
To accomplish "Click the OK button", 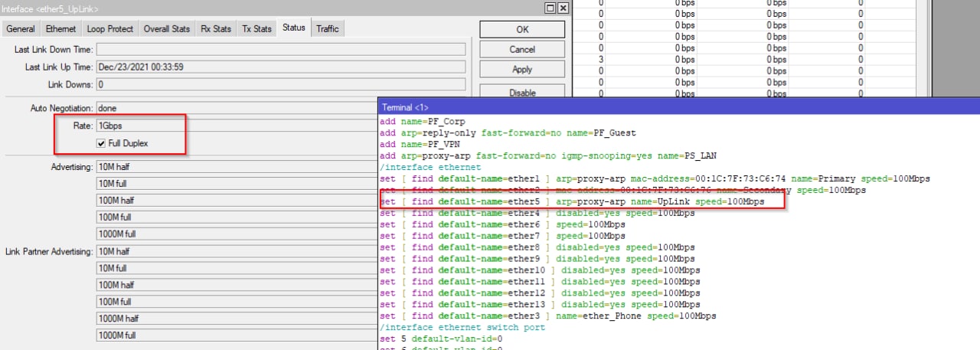I will tap(522, 30).
